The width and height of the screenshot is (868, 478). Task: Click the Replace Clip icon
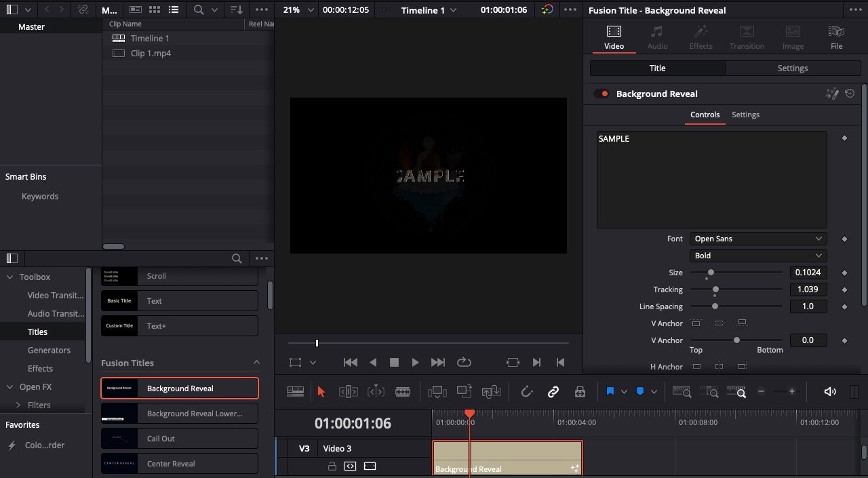coord(491,391)
